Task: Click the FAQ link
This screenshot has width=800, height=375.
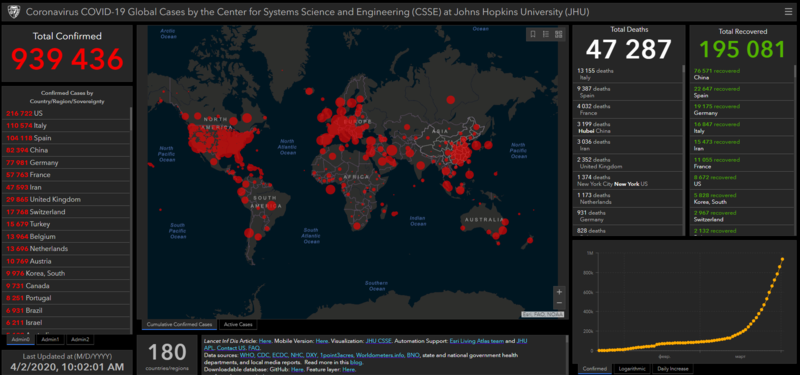Action: [254, 348]
